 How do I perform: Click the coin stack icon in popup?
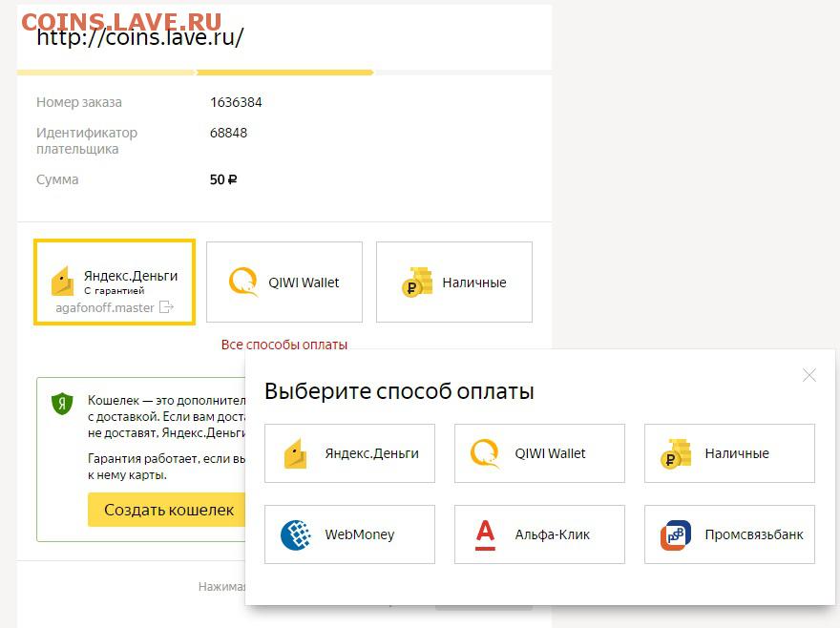coord(676,453)
